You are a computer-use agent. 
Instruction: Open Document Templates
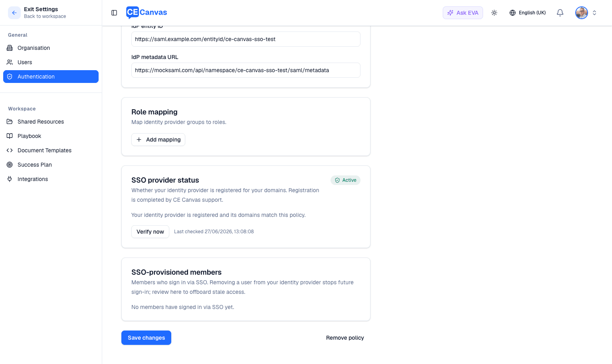(x=51, y=150)
